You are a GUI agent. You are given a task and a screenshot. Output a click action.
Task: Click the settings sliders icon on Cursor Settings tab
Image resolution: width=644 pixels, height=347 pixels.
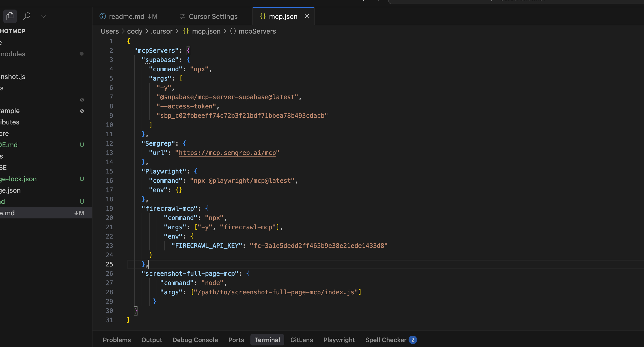click(182, 17)
